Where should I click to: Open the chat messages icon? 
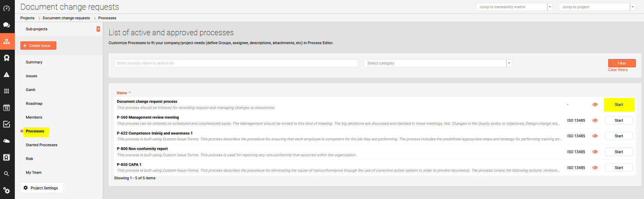(7, 25)
